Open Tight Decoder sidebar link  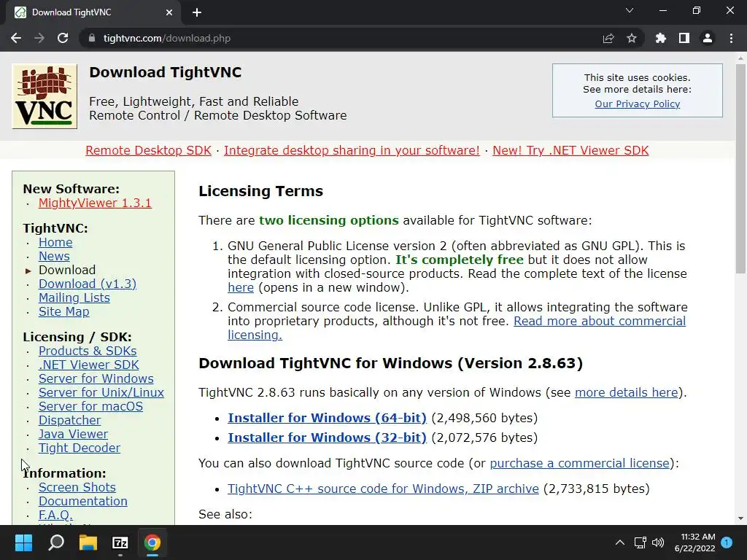tap(79, 448)
